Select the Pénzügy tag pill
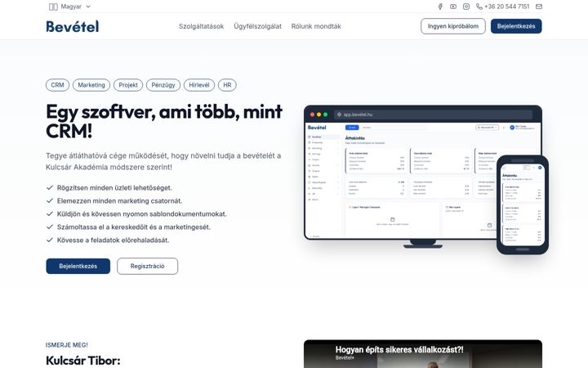Screen dimensions: 588x368 point(163,85)
